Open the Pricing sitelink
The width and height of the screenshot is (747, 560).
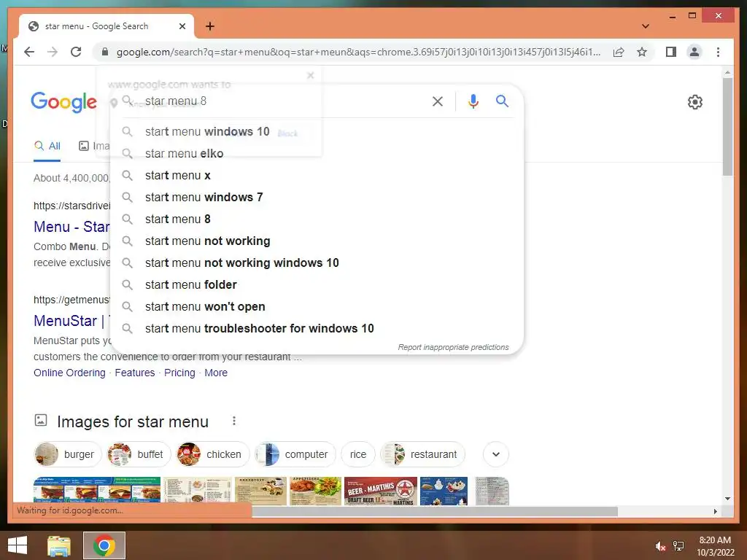[179, 373]
